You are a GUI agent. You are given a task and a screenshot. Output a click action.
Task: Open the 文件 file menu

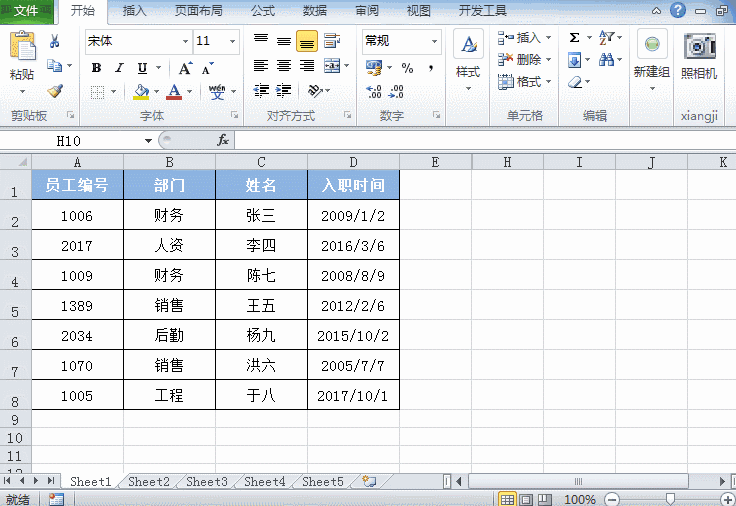27,10
